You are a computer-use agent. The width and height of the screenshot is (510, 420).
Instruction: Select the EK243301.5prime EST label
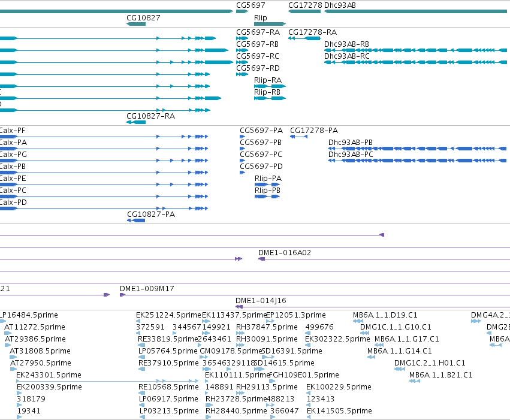pos(49,375)
